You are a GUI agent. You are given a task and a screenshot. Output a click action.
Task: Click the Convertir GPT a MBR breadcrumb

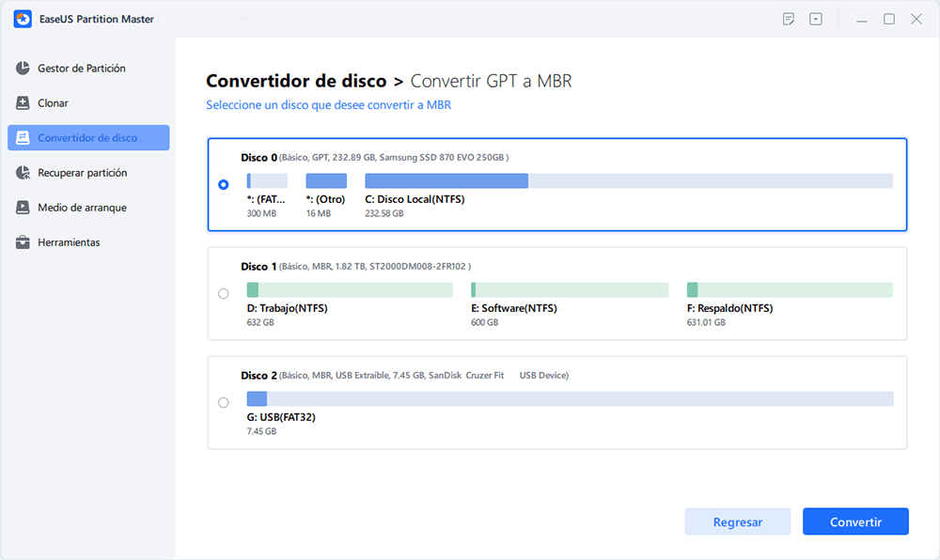491,81
